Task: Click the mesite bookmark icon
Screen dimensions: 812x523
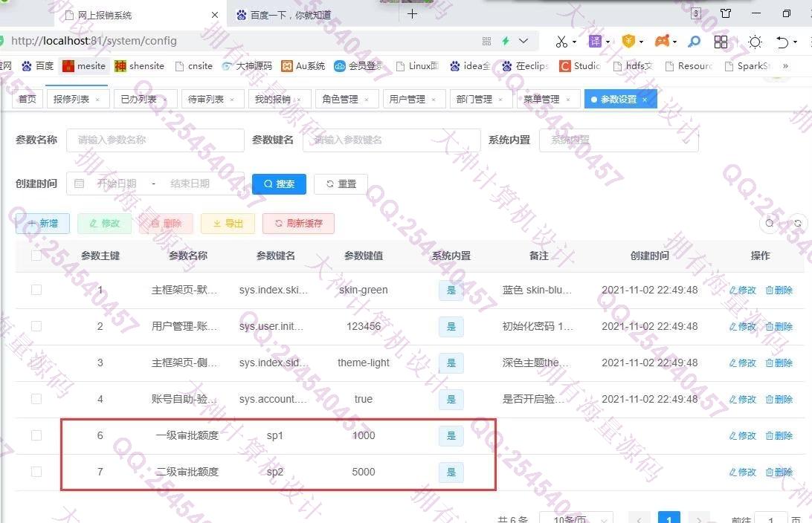Action: [68, 66]
